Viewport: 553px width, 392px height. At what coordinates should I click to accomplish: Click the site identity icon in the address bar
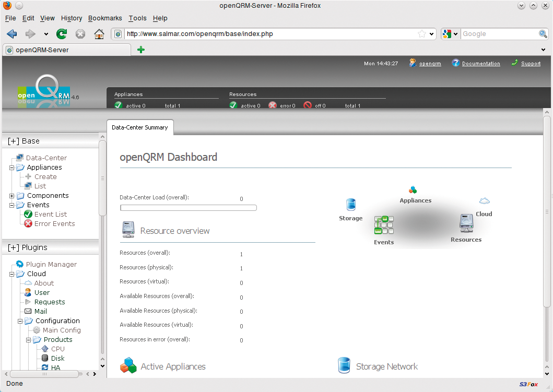tap(118, 34)
